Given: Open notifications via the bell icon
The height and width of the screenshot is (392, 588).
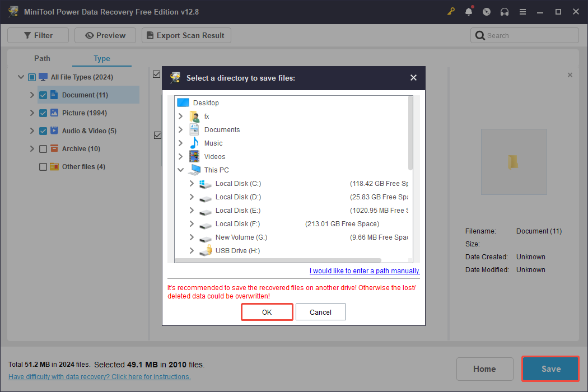Looking at the screenshot, I should coord(469,11).
